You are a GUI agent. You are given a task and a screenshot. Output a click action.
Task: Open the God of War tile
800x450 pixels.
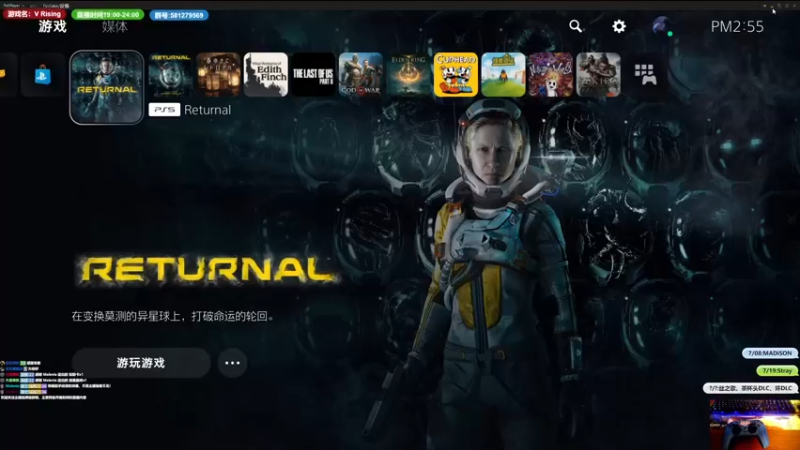(361, 74)
